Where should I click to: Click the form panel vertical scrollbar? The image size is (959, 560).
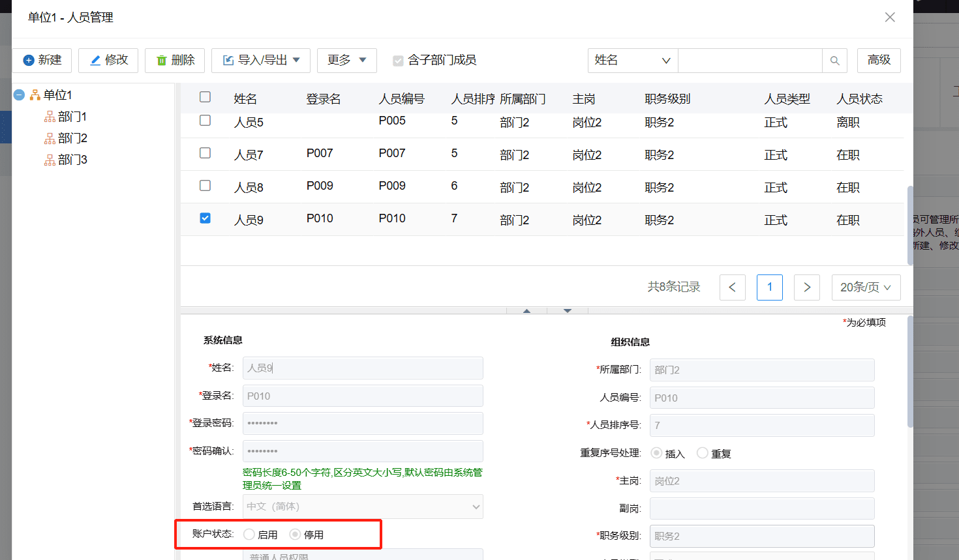[x=910, y=372]
